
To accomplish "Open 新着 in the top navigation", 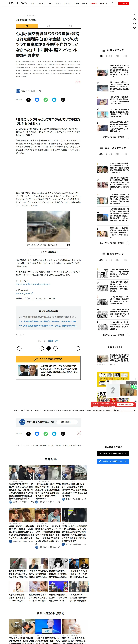I will click(33, 4).
